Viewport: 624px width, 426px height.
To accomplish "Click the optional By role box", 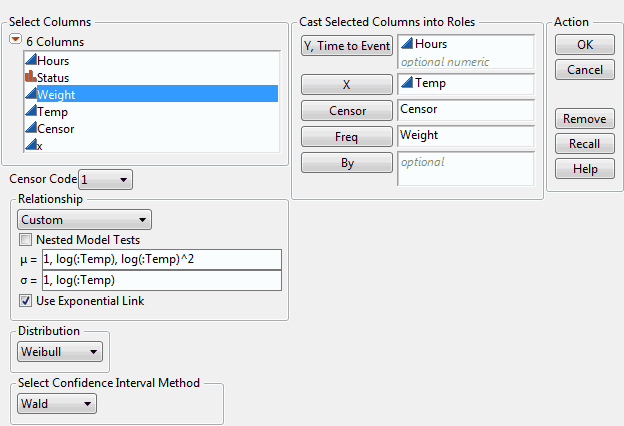I will click(x=465, y=169).
